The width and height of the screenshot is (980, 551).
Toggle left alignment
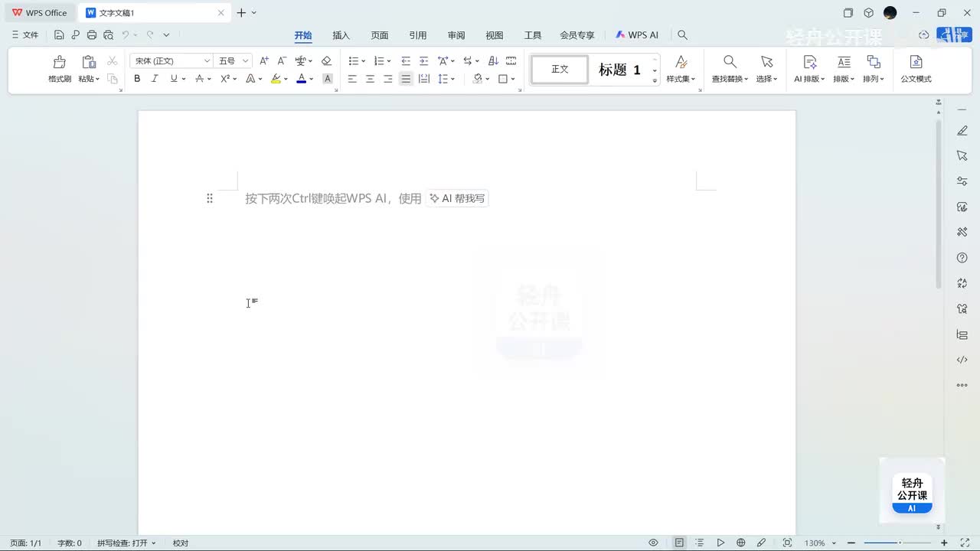tap(352, 79)
